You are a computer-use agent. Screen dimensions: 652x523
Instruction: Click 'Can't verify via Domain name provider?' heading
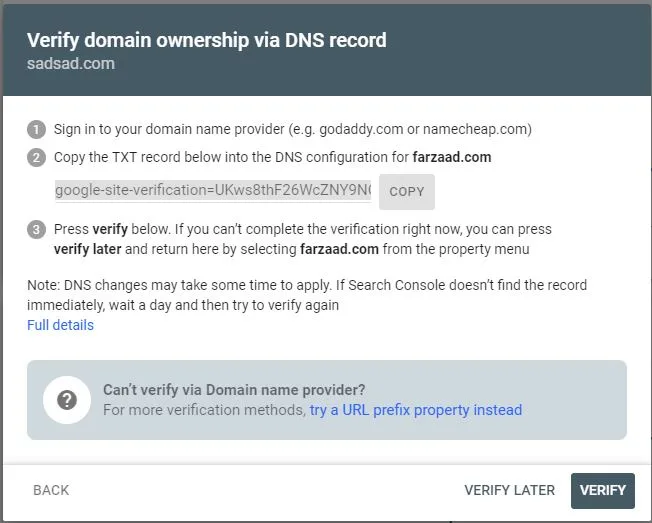[x=234, y=390]
